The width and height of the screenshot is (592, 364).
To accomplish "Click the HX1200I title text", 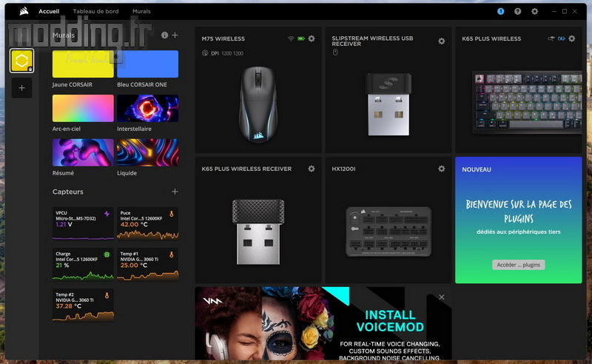I will (343, 169).
